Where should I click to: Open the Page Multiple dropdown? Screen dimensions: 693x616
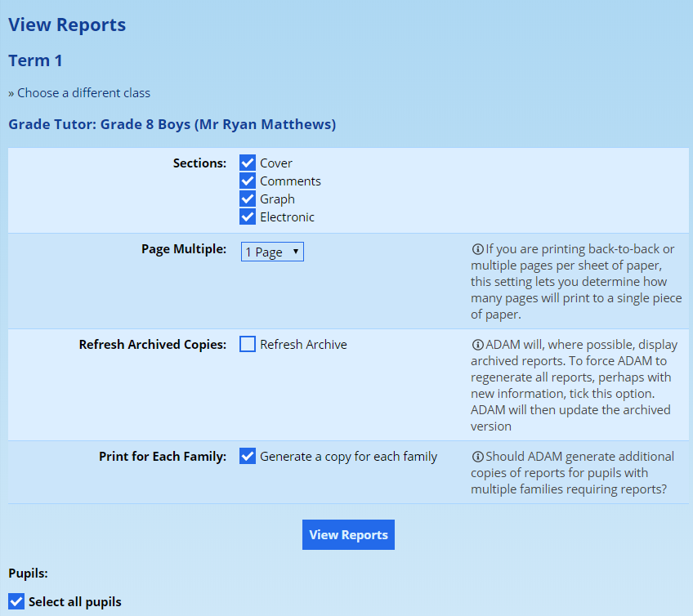point(272,252)
